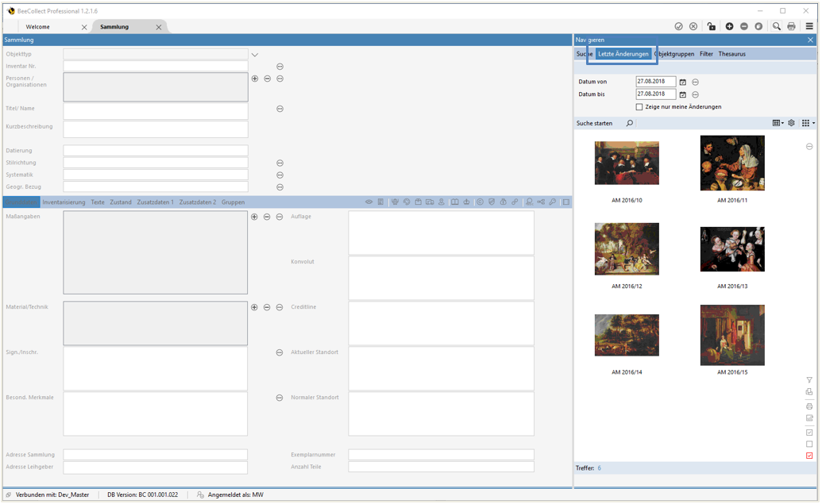Enable 'Zeige nur meine Änderungen' checkbox

pyautogui.click(x=639, y=106)
